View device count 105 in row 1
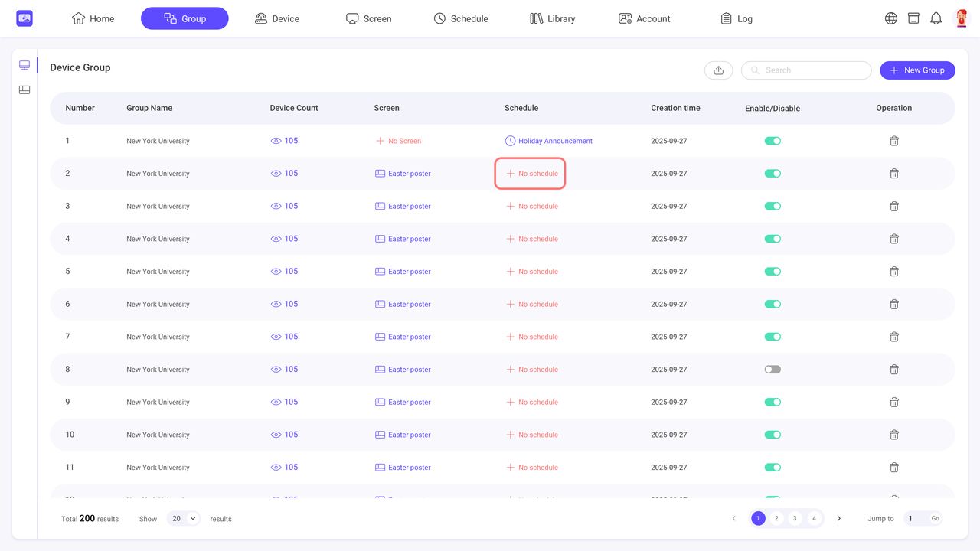This screenshot has height=551, width=980. tap(284, 141)
